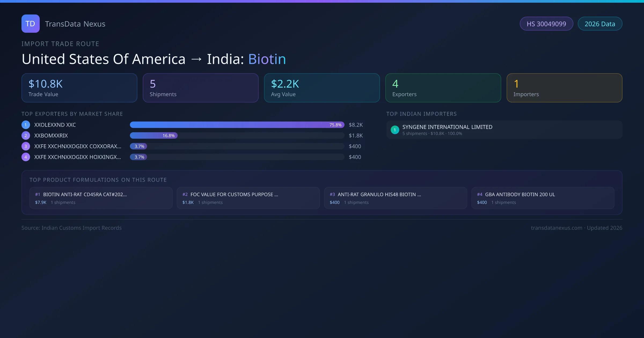Image resolution: width=644 pixels, height=338 pixels.
Task: Click rank badge 2 next to XXBOMXXRIX
Action: click(x=25, y=135)
